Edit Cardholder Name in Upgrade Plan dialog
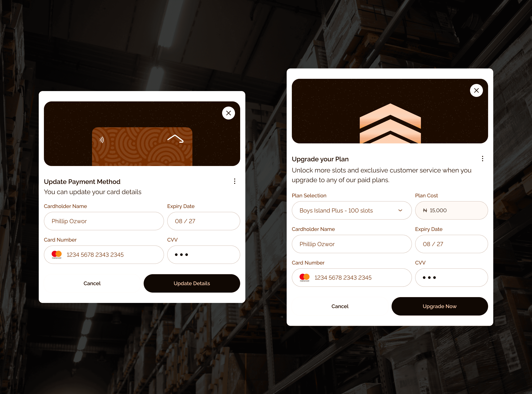Screen dimensions: 532x394 (352, 244)
